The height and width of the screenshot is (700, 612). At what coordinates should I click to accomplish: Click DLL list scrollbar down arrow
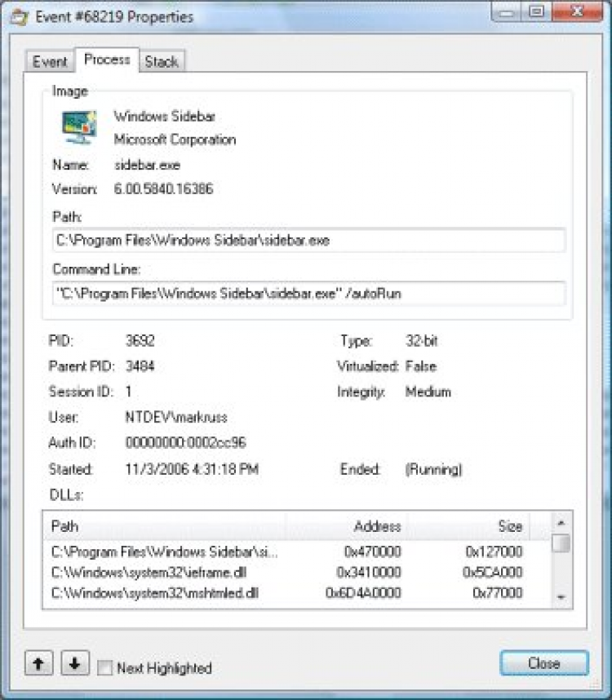click(561, 597)
